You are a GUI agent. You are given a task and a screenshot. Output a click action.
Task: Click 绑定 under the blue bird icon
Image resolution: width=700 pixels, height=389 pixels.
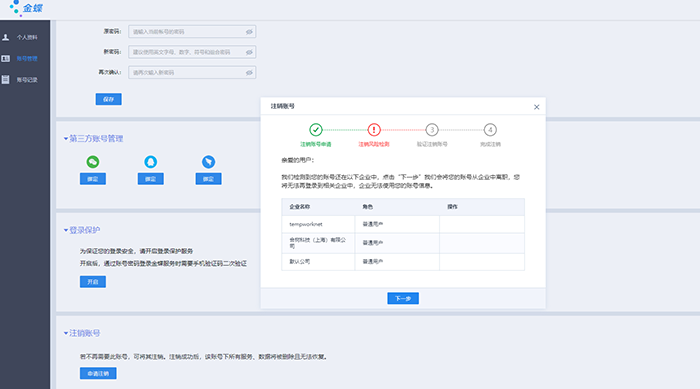(208, 179)
